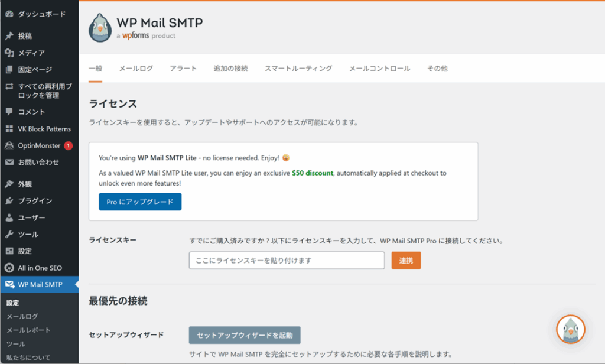Open the メールレポート submenu item
Screen dimensions: 605x364
pyautogui.click(x=28, y=330)
